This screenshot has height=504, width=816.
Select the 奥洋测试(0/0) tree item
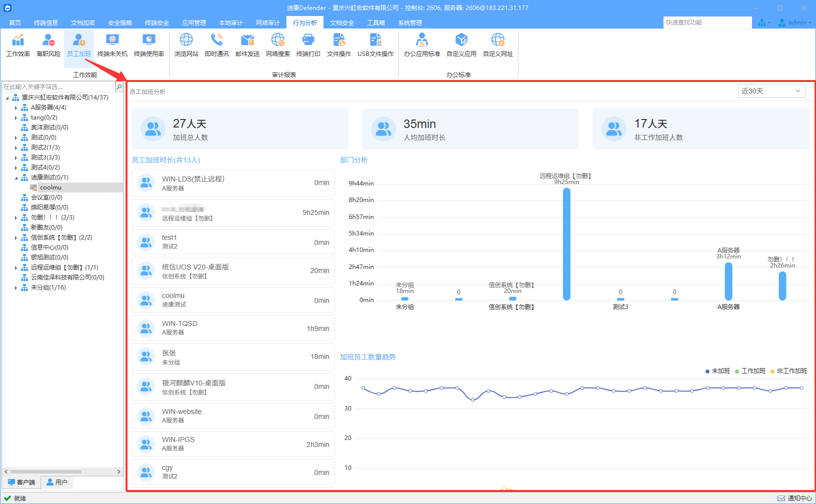[49, 127]
